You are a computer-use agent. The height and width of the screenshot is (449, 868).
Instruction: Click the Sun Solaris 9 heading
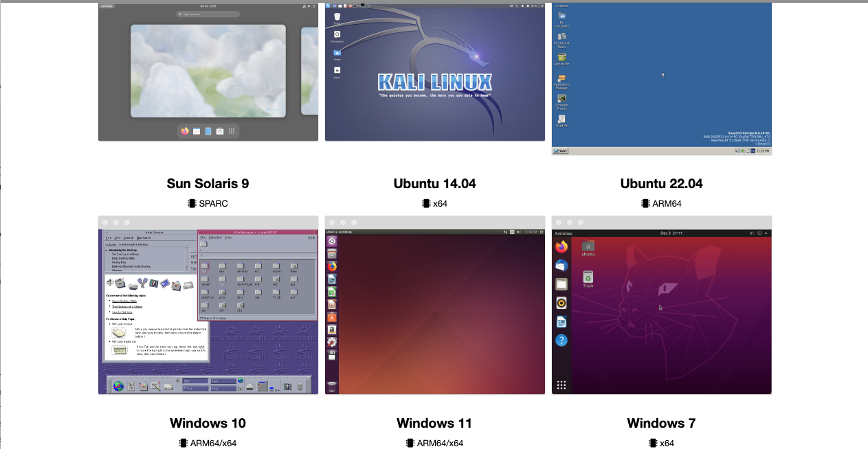click(x=208, y=183)
